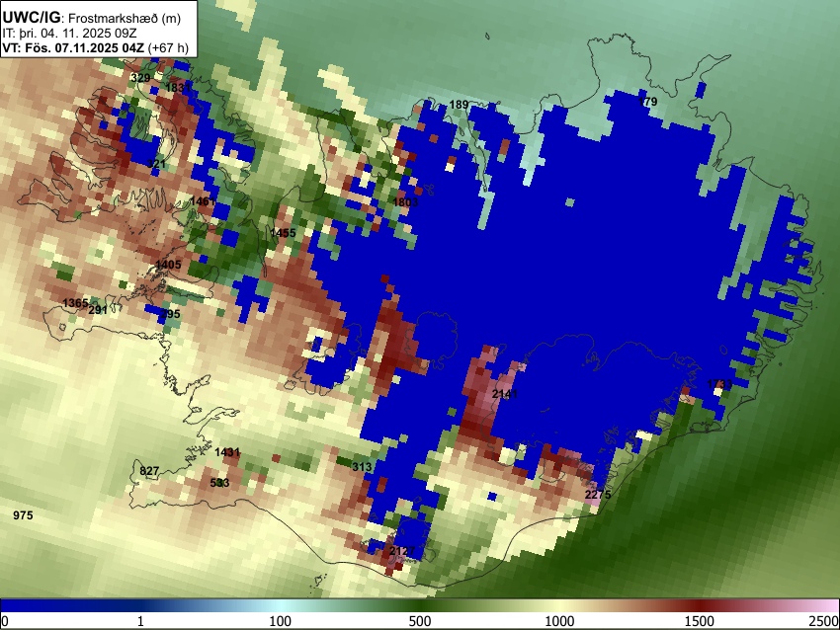Screen dimensions: 840x630
Task: Click the map value 313
Action: click(362, 467)
